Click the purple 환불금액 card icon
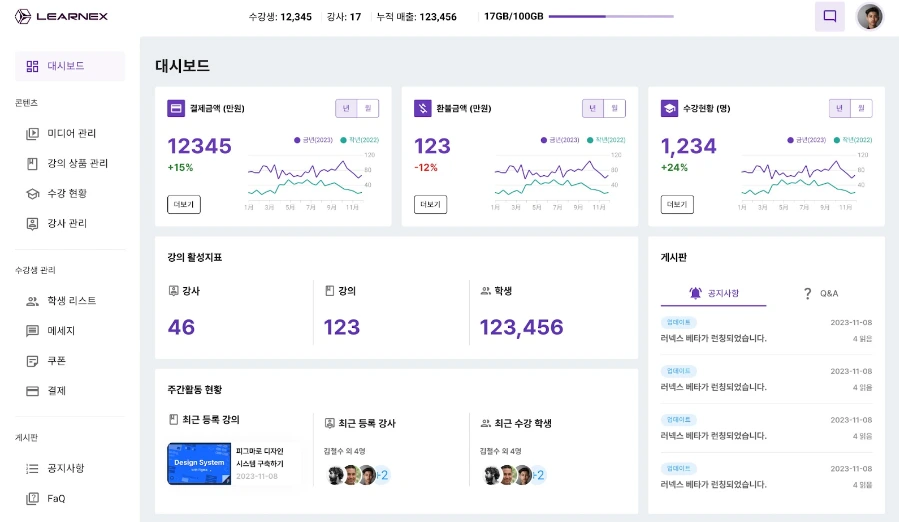Image resolution: width=899 pixels, height=522 pixels. pos(423,108)
